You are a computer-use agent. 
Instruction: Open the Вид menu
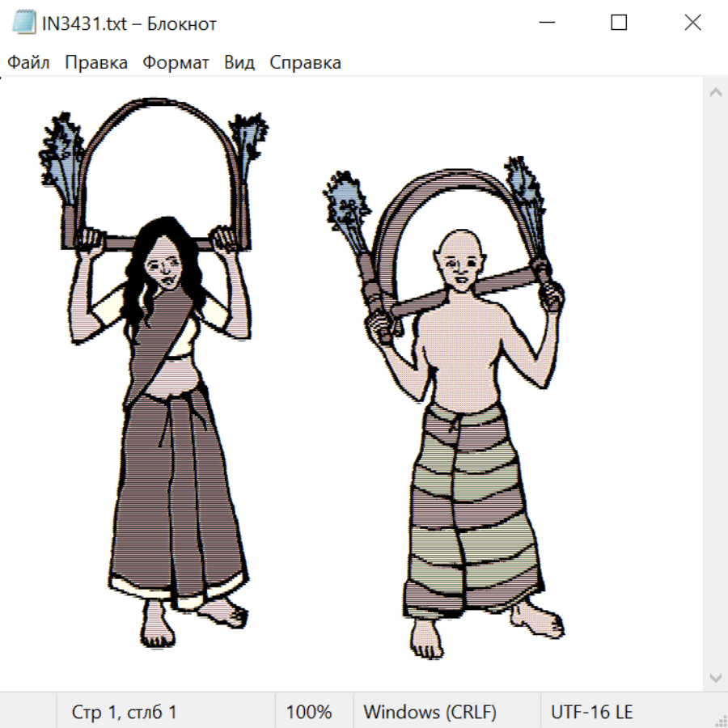pos(239,63)
